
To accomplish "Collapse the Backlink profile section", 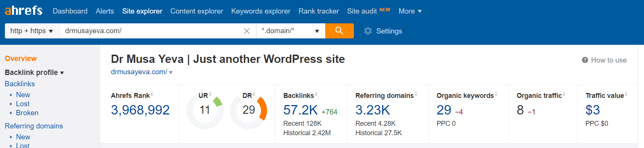I will point(34,72).
